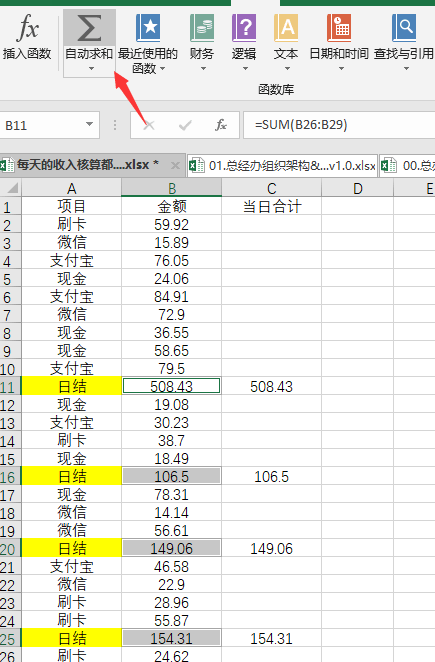Click the 金额 header cell
This screenshot has height=662, width=435.
pos(171,206)
